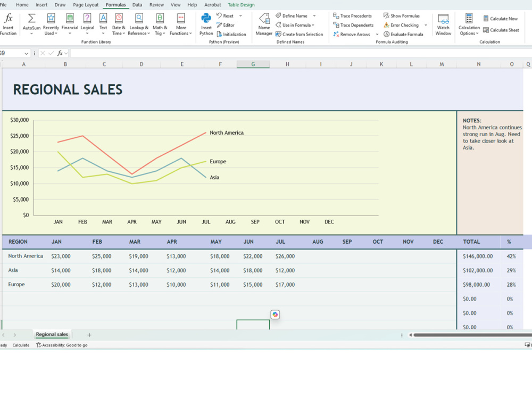532x399 pixels.
Task: Click the REGIONAL SALES title
Action: point(68,89)
